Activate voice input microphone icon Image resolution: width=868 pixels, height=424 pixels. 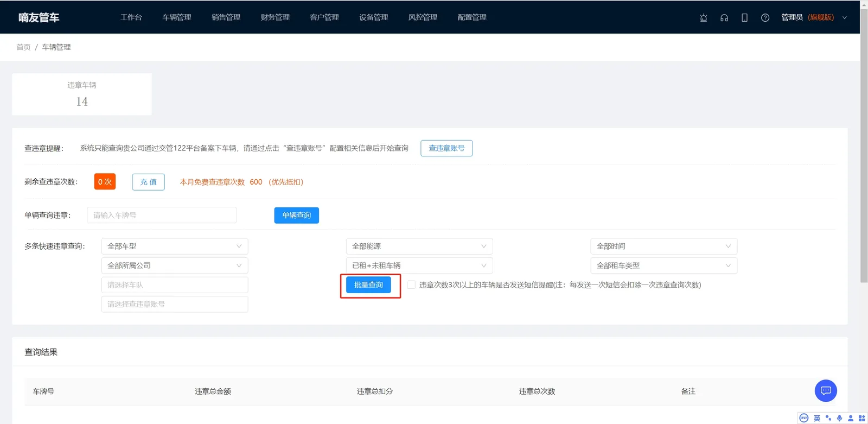pyautogui.click(x=839, y=418)
